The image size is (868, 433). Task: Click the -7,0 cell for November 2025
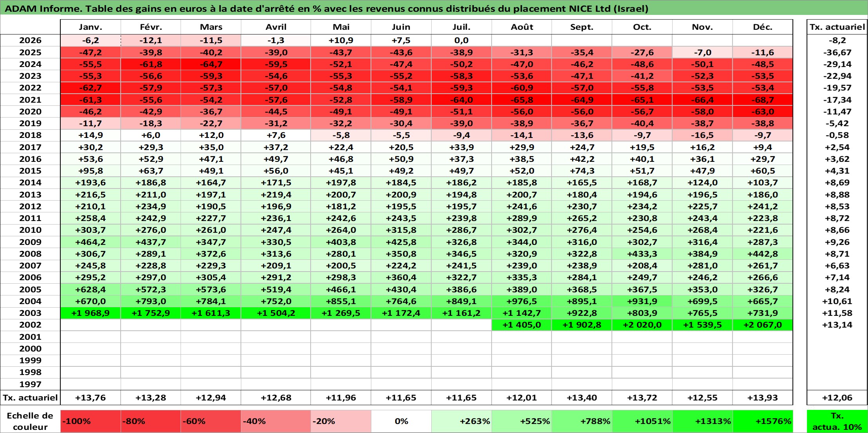[x=702, y=53]
